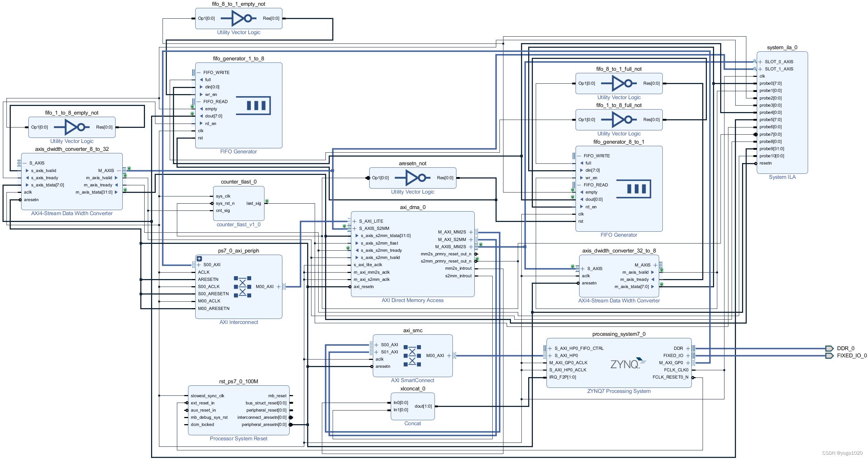Collapse FIFO_WRITE interface on fifo_generator_1_to_8

pos(198,73)
